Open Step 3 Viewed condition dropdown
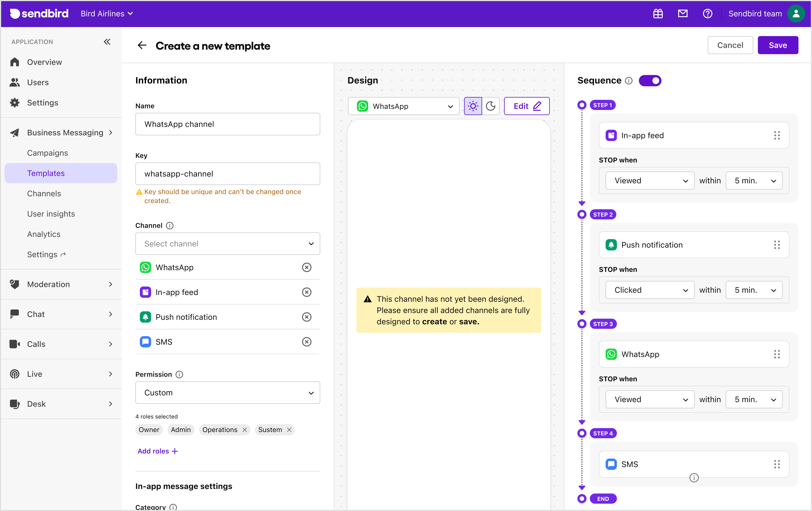The height and width of the screenshot is (511, 812). click(x=650, y=399)
